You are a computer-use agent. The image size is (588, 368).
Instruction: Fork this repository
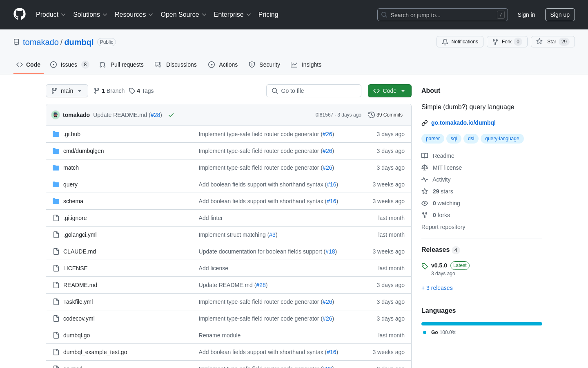507,42
